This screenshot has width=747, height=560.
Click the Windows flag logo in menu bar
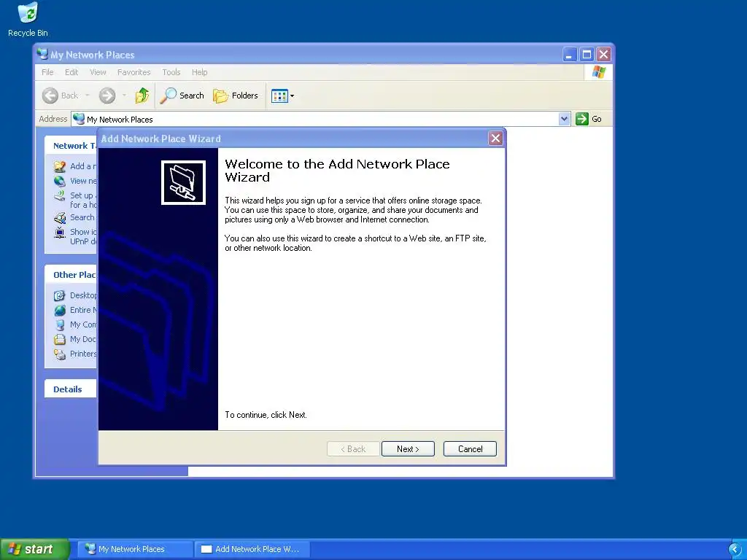tap(599, 72)
